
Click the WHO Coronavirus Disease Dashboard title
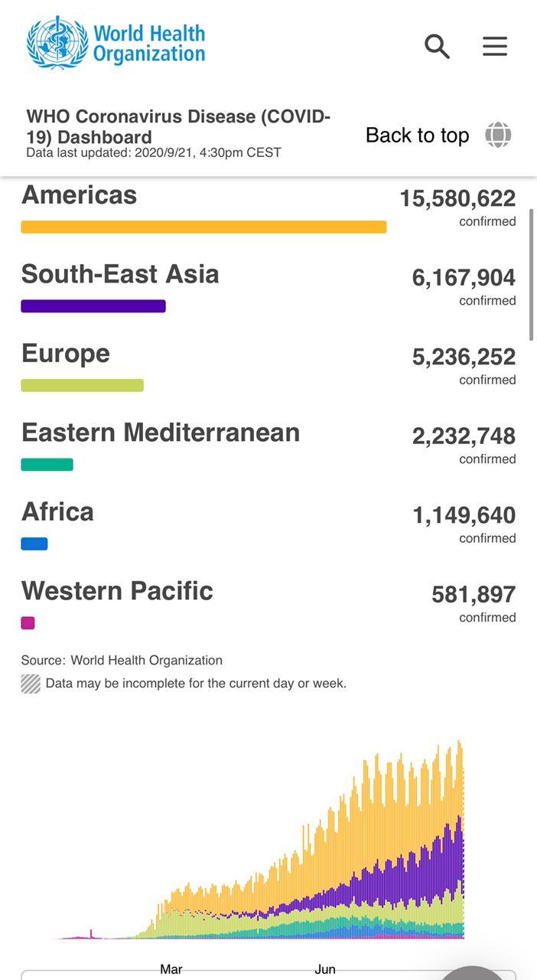[x=178, y=127]
